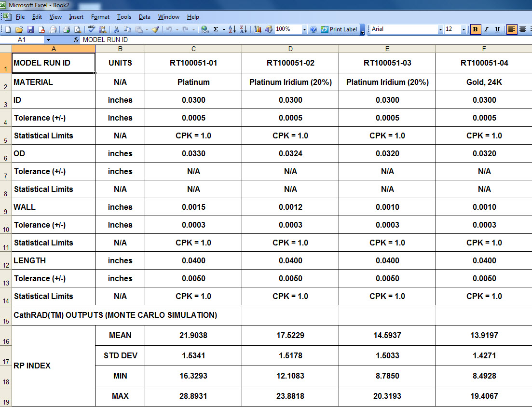Toggle underline formatting
Screen dimensions: 532x407
tap(497, 29)
